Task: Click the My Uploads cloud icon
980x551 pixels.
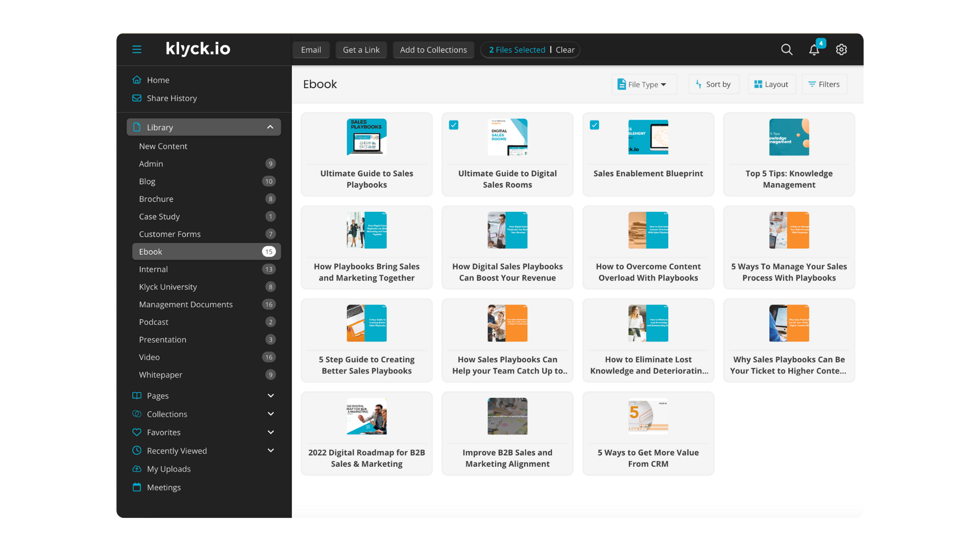Action: (x=137, y=469)
